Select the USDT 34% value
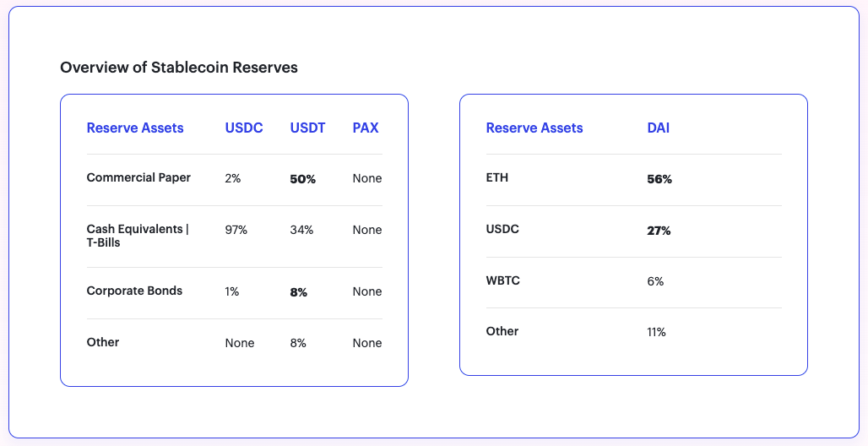 [x=302, y=230]
